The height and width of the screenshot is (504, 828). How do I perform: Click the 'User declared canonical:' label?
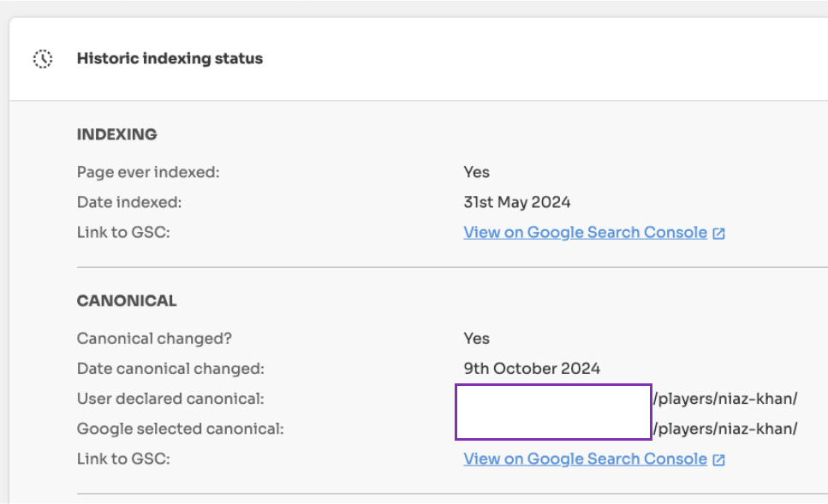[x=170, y=399]
